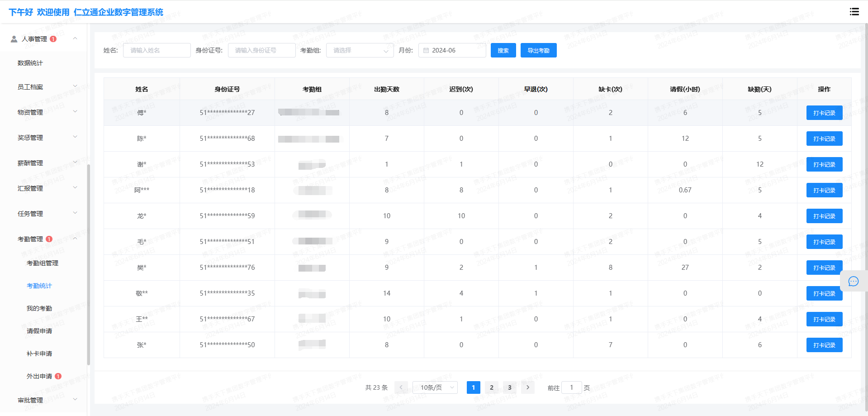Click the floating chat message icon
The height and width of the screenshot is (416, 868).
853,282
